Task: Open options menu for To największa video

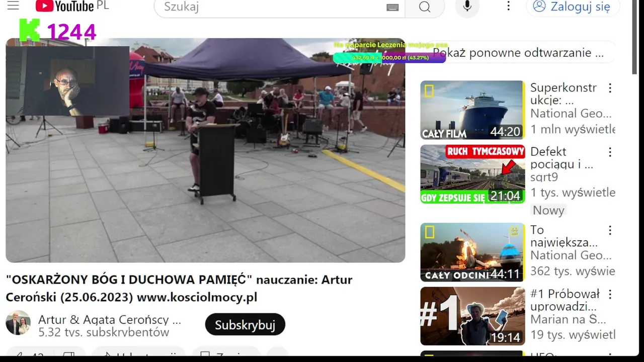Action: [x=610, y=230]
